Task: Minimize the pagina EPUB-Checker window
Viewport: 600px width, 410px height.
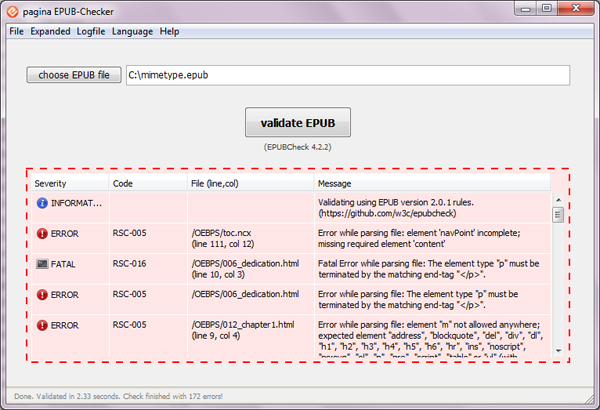Action: [525, 8]
